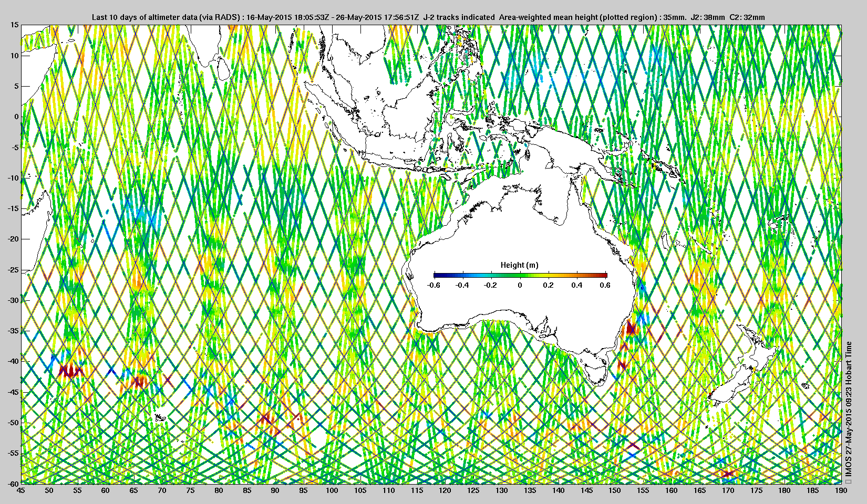867x504 pixels.
Task: Click the 190 longitude tick label
Action: (x=841, y=490)
